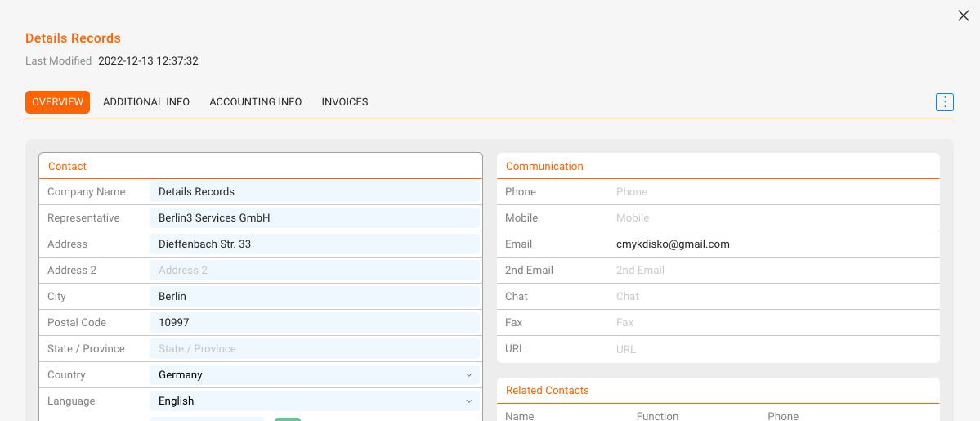This screenshot has width=980, height=421.
Task: Click the Contact section header
Action: click(68, 167)
